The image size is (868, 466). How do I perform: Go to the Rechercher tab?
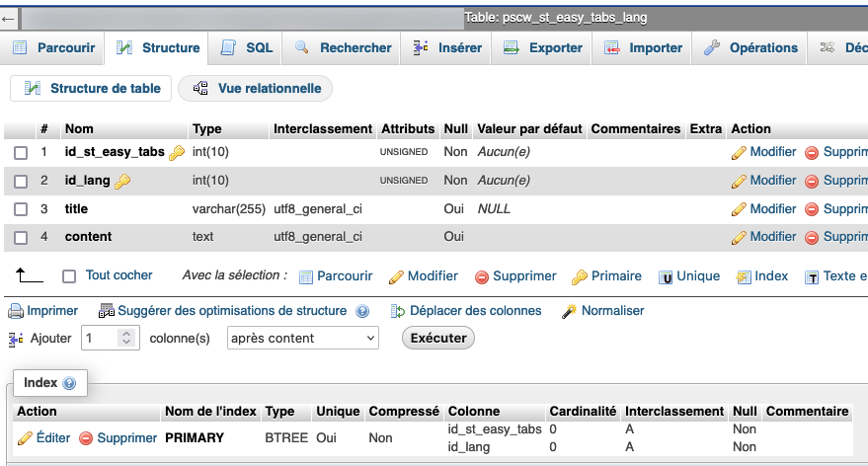pyautogui.click(x=342, y=47)
